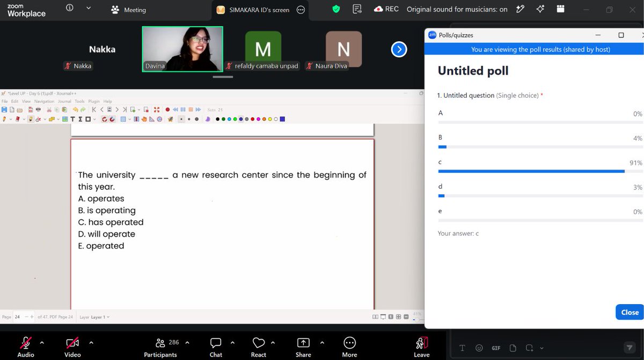Screen dimensions: 644x360
Task: Open the chat emoji picker
Action: 479,348
